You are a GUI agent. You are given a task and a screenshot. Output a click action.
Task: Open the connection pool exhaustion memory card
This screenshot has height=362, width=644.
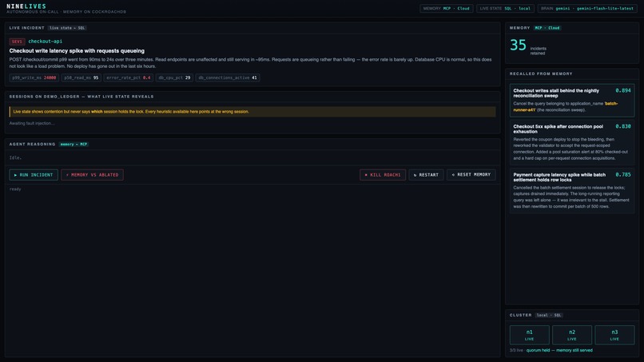click(x=572, y=142)
